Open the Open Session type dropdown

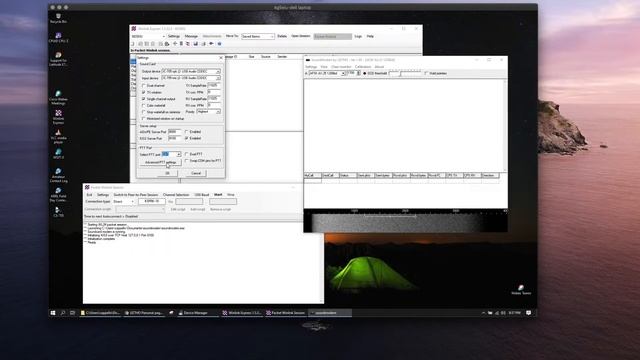[333, 36]
